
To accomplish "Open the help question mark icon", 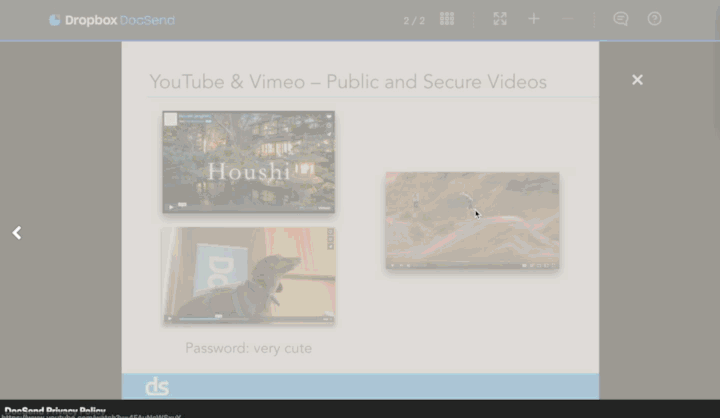I will 654,19.
